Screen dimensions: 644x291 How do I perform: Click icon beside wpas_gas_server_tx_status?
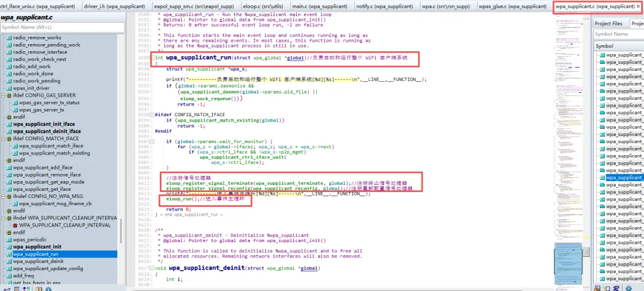[15, 103]
